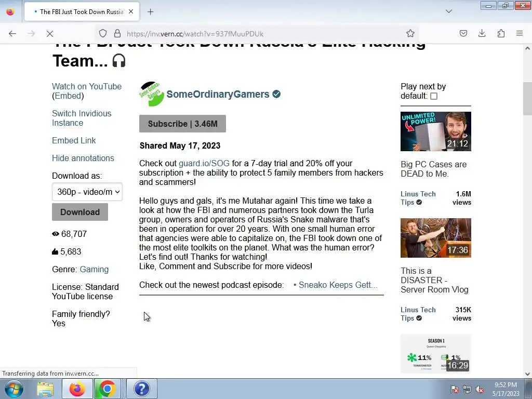Play the DISASTER Server Room Vlog thumbnail
This screenshot has width=532, height=399.
(436, 238)
